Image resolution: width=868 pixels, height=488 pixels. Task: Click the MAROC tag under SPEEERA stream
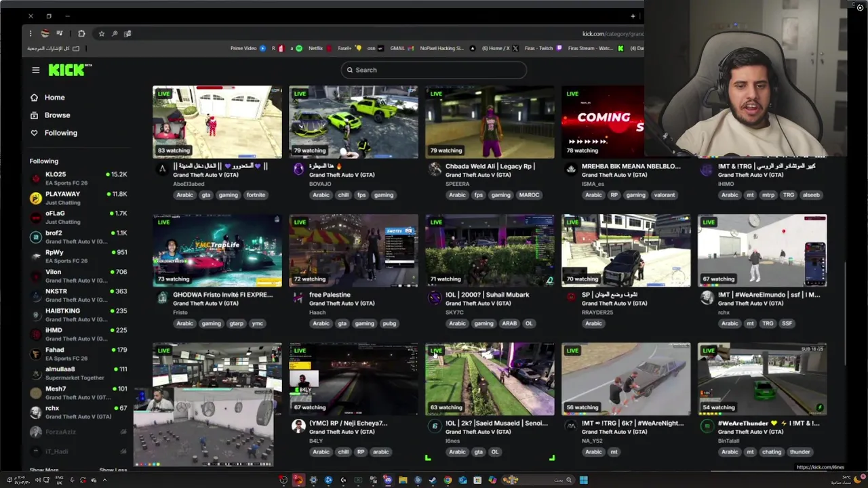529,195
